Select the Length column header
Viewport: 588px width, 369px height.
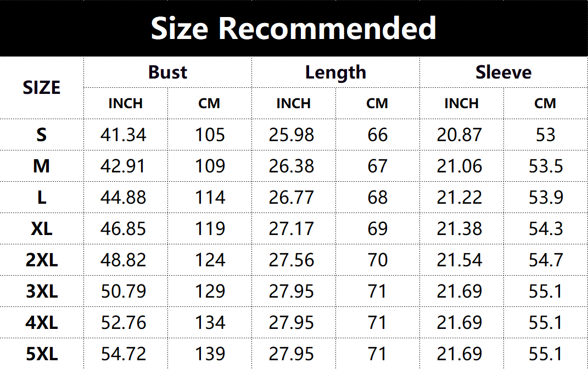335,72
